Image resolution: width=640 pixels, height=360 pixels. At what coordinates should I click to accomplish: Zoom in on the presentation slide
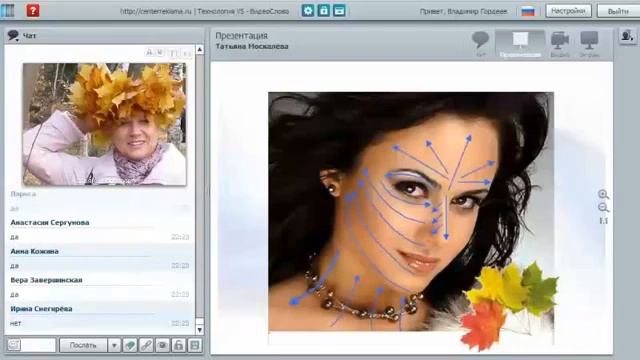click(x=603, y=194)
